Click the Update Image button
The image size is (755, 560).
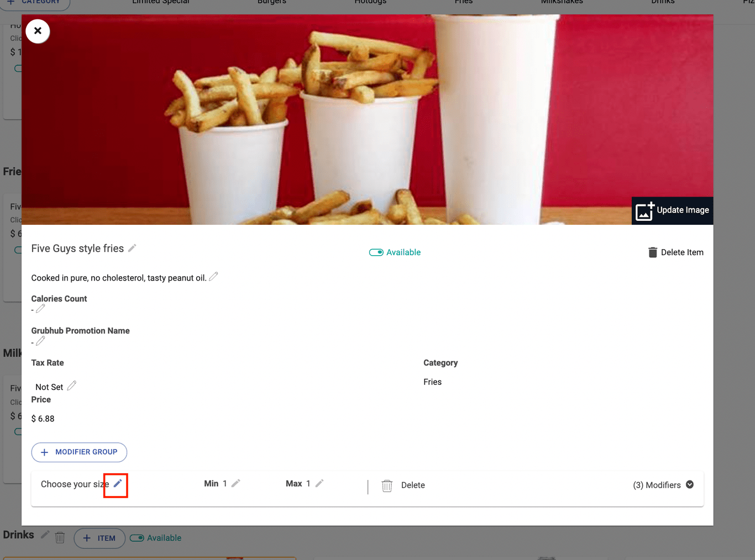click(672, 210)
